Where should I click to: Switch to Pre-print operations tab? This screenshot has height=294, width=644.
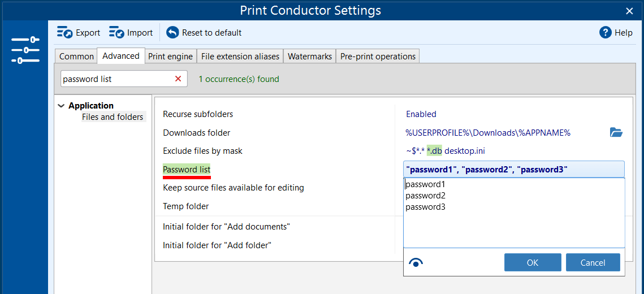378,57
